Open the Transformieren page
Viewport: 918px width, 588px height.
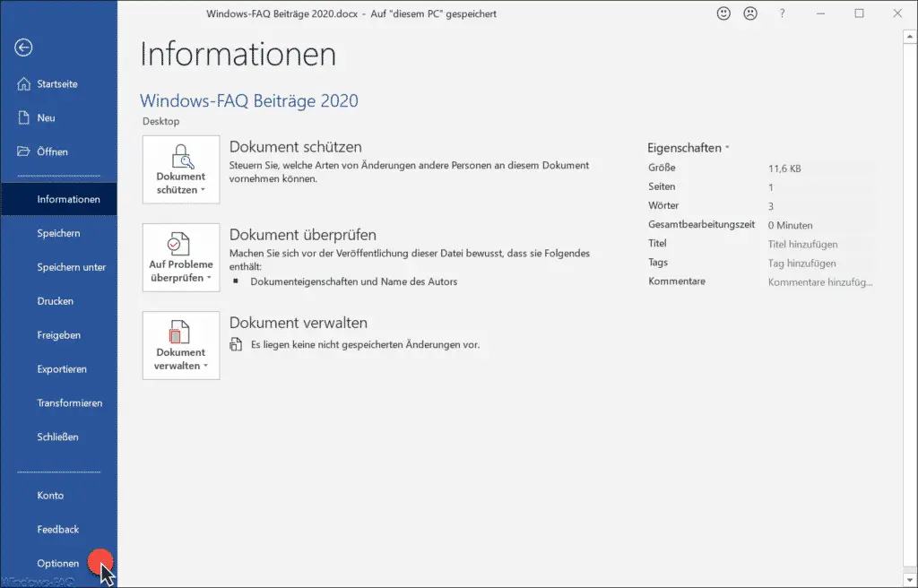click(58, 403)
